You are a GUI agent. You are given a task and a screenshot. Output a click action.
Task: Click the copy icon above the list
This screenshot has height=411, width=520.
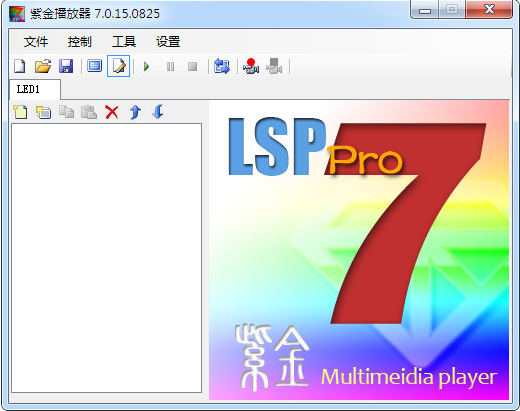tap(66, 112)
